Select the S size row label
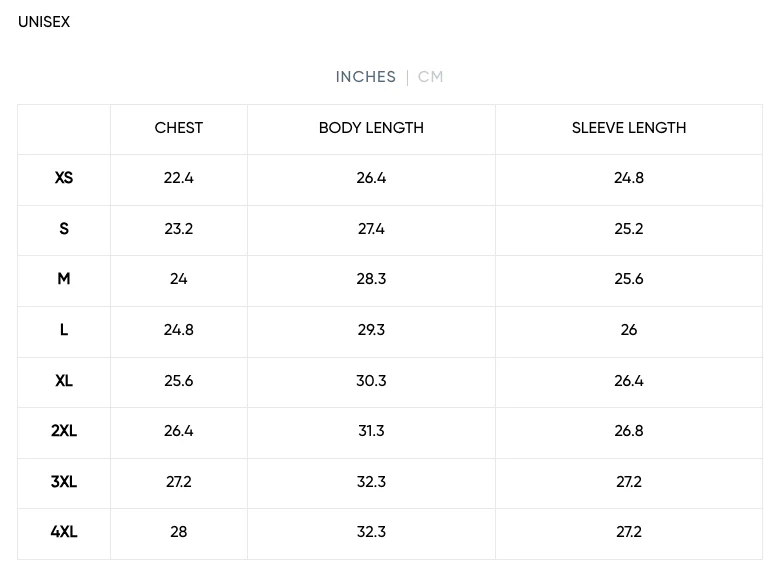Viewport: 782px width, 572px height. coord(64,229)
